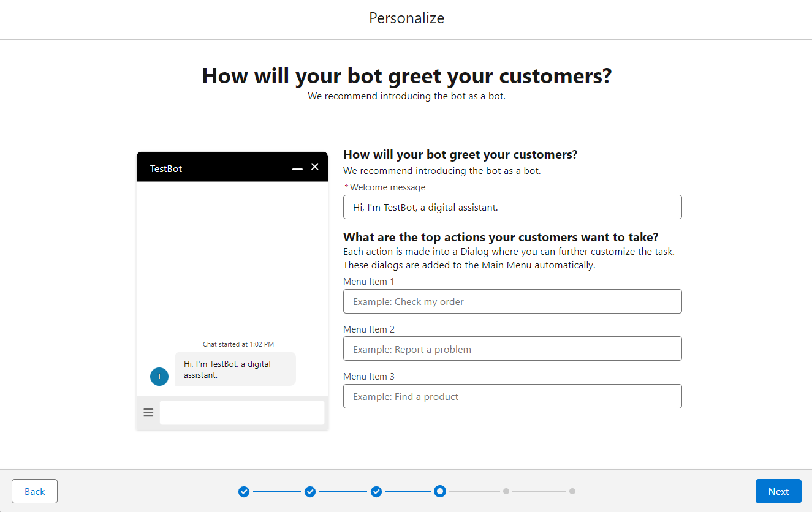Screen dimensions: 812x512
Task: Click the TestBot title in chat header
Action: pyautogui.click(x=166, y=168)
